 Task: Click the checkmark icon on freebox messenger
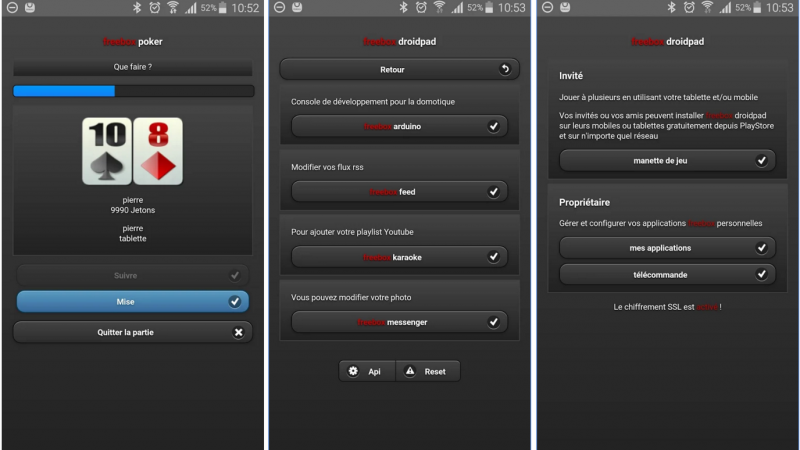pos(493,322)
